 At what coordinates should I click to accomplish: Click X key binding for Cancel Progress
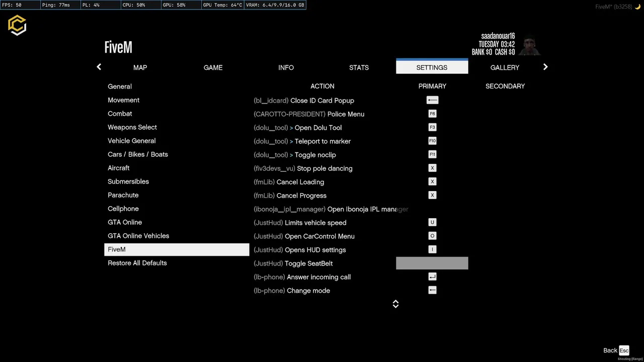[432, 195]
